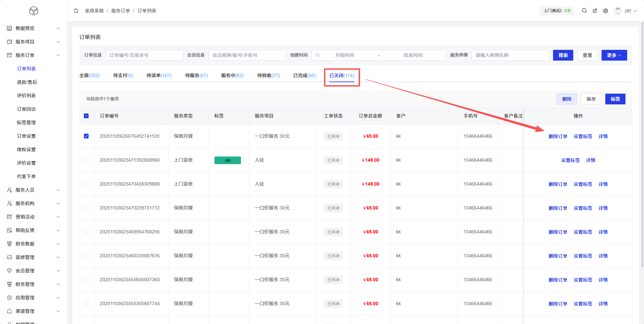Uncheck the first order row checkbox
This screenshot has width=644, height=324.
[x=86, y=136]
